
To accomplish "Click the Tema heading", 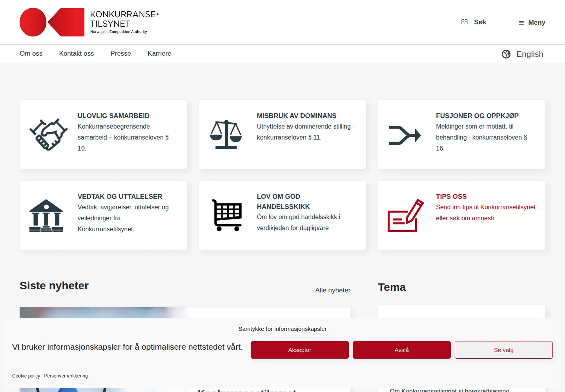I will pyautogui.click(x=392, y=287).
